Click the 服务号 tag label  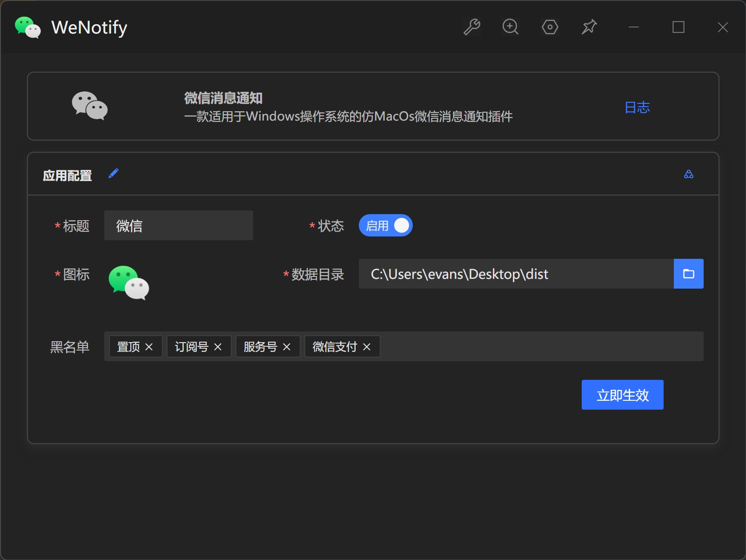pyautogui.click(x=261, y=347)
